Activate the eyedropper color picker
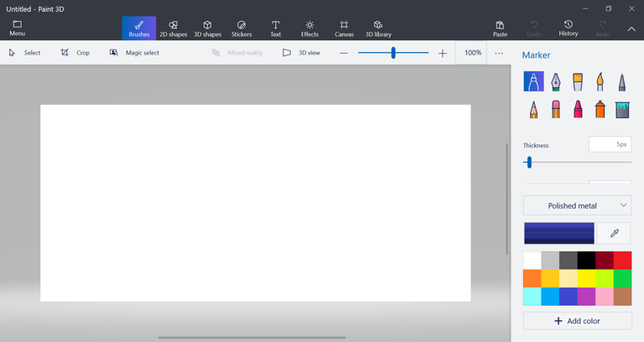The image size is (644, 342). click(614, 233)
